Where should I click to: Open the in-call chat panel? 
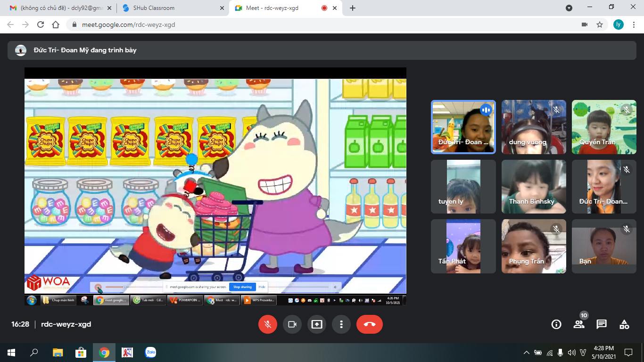tap(602, 324)
